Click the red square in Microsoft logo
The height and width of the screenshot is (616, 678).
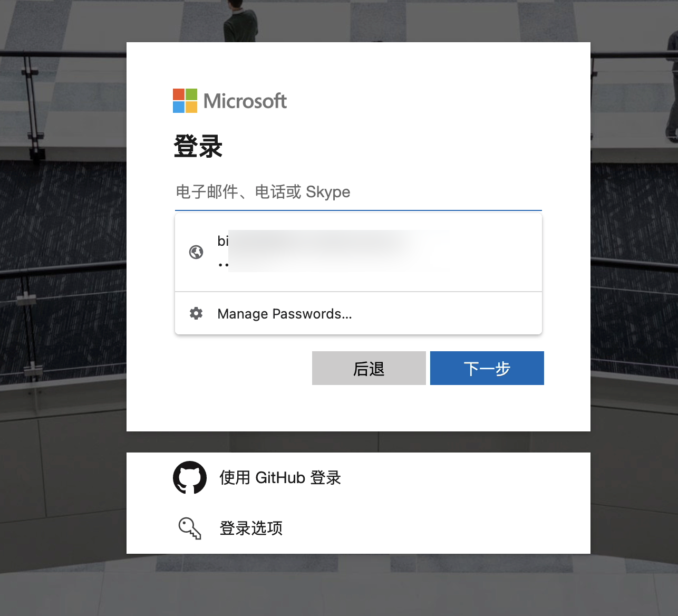click(179, 94)
